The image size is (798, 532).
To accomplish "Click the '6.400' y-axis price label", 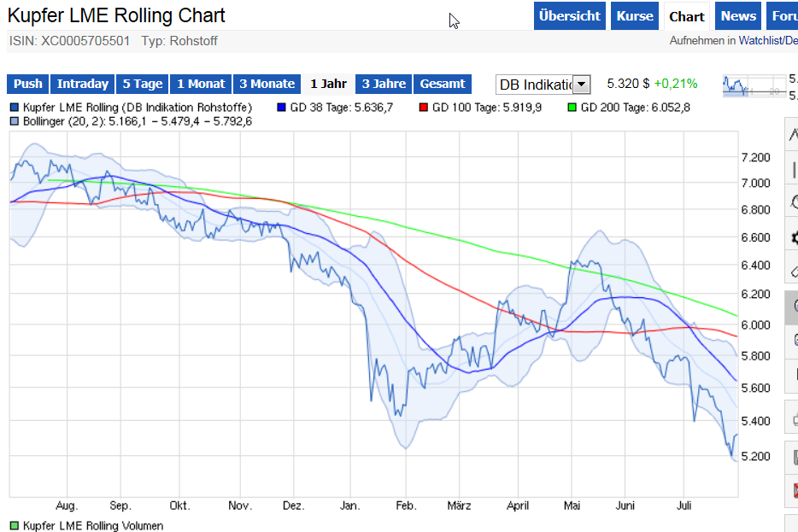I will [756, 265].
